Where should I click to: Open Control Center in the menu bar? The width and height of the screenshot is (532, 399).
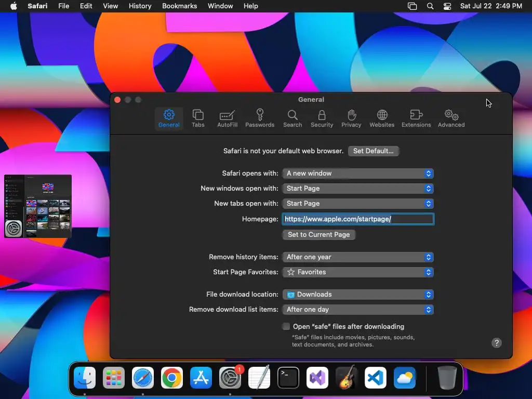(x=447, y=6)
